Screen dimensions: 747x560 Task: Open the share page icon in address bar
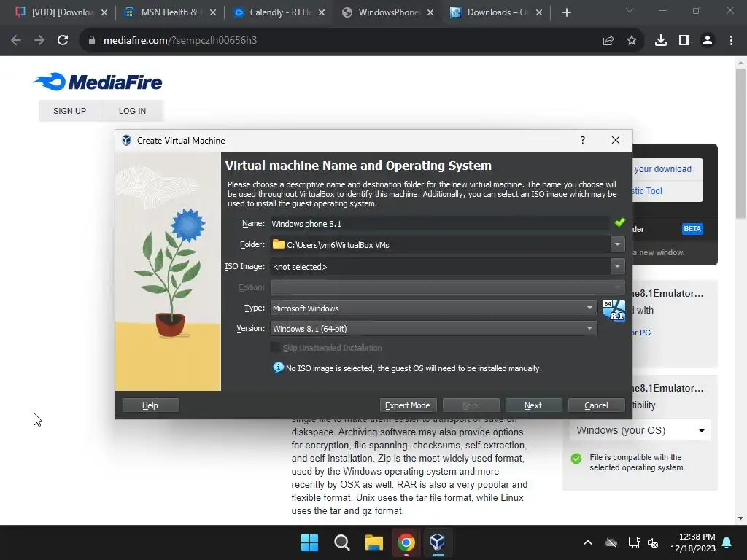tap(608, 41)
